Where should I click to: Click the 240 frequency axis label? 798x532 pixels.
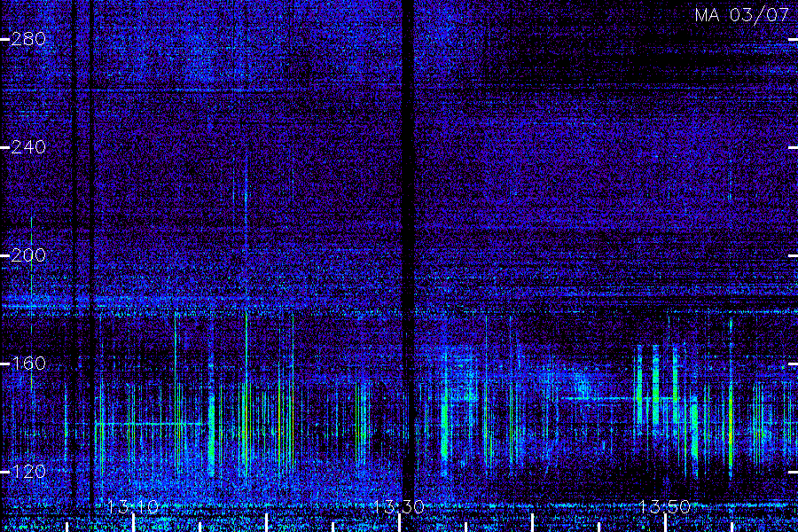(x=28, y=147)
